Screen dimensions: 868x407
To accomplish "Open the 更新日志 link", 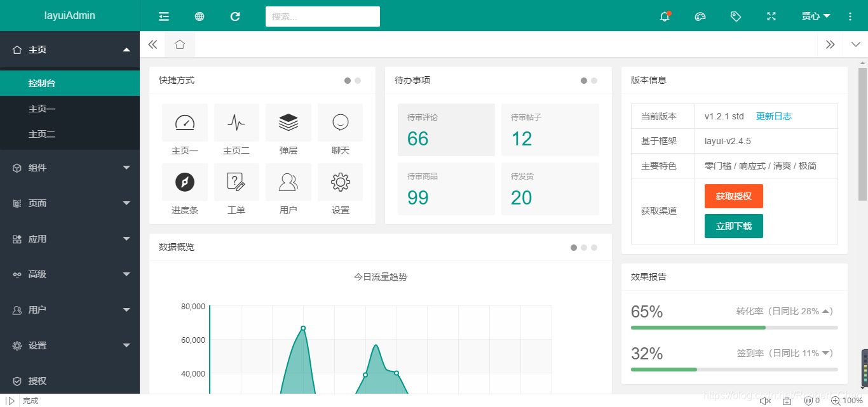I will tap(774, 116).
